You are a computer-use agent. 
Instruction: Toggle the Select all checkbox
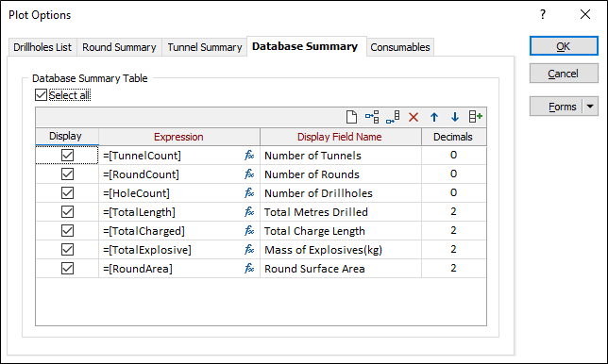42,95
